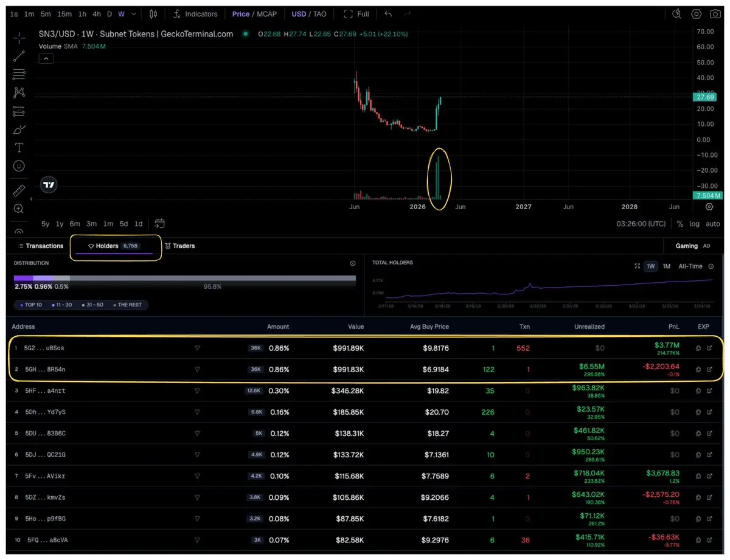Open price scale settings gear below axis
Viewport: 730px width, 560px height.
pyautogui.click(x=709, y=207)
